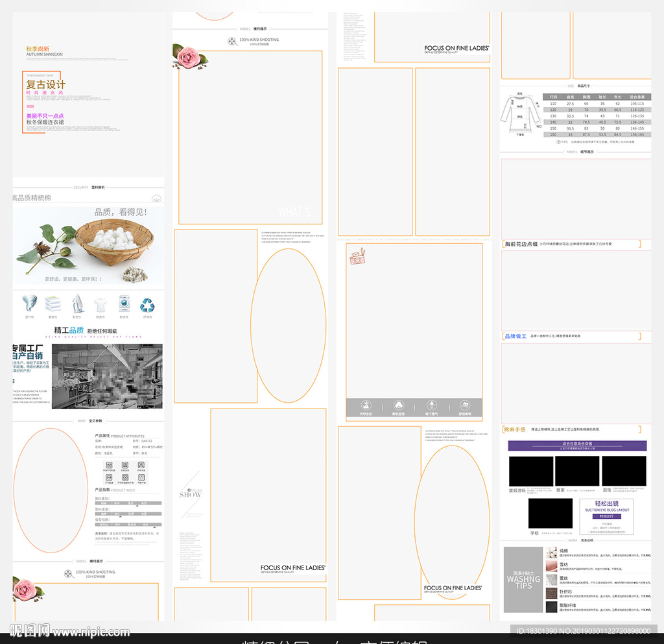664x644 pixels.
Task: Click the 纯棉 fabric swatch
Action: pos(551,553)
